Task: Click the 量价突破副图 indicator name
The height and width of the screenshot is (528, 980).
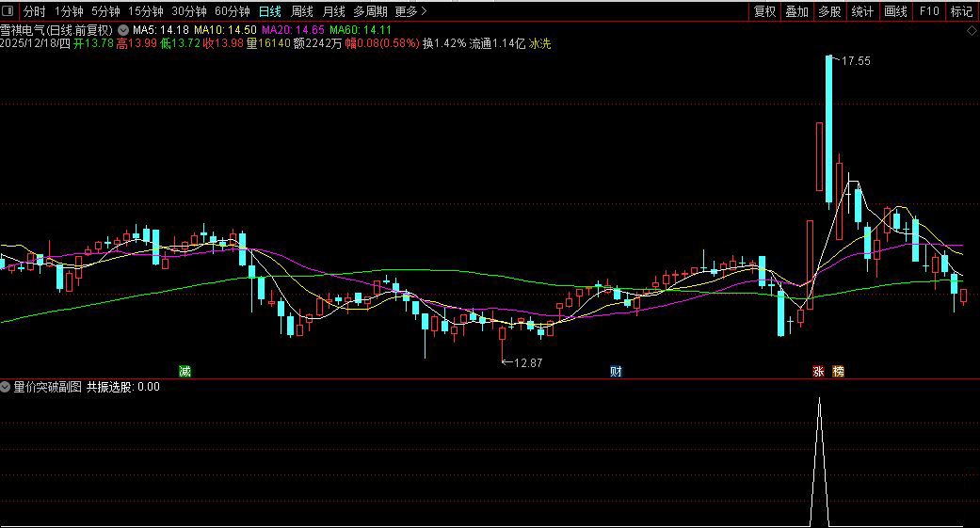Action: (47, 388)
